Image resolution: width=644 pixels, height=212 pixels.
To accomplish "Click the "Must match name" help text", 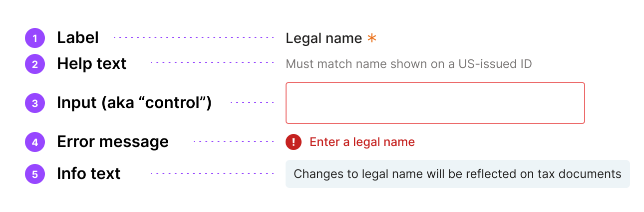I will [x=408, y=64].
